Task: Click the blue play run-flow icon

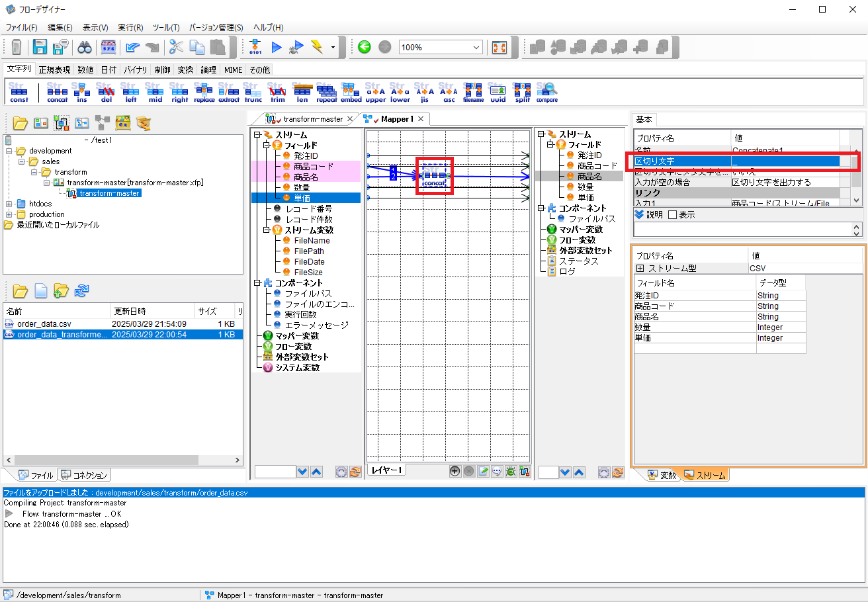Action: click(x=277, y=47)
